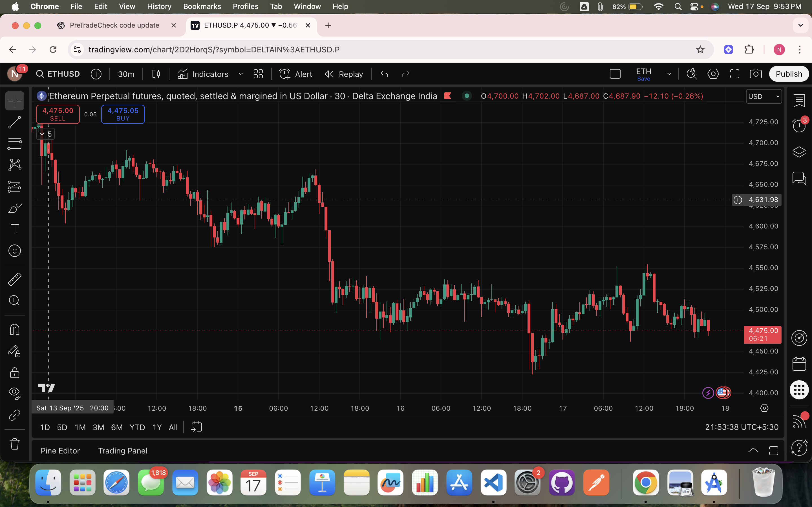Open Visual Studio Code from the dock
Screen dimensions: 812x507
(493, 483)
